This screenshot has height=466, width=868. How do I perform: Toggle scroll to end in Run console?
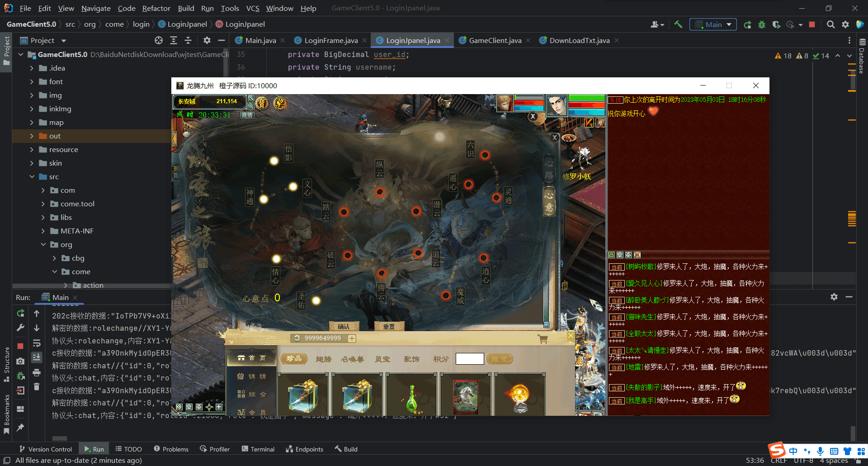[37, 357]
